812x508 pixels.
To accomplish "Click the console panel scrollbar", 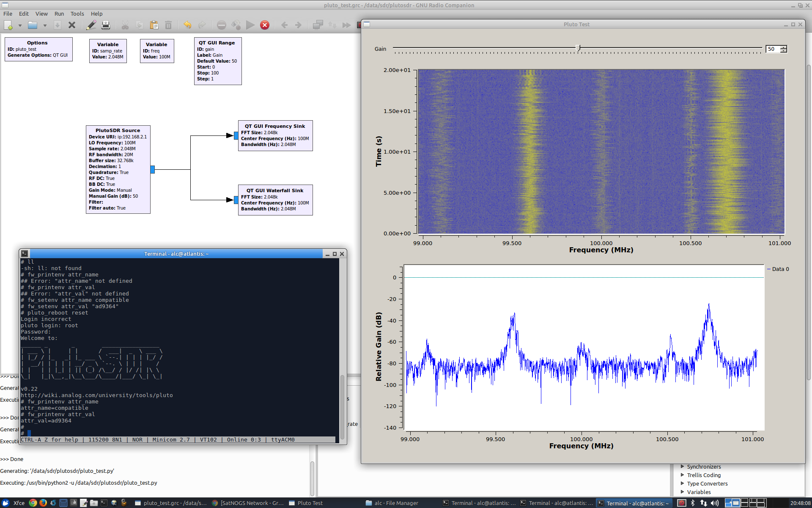I will [312, 478].
